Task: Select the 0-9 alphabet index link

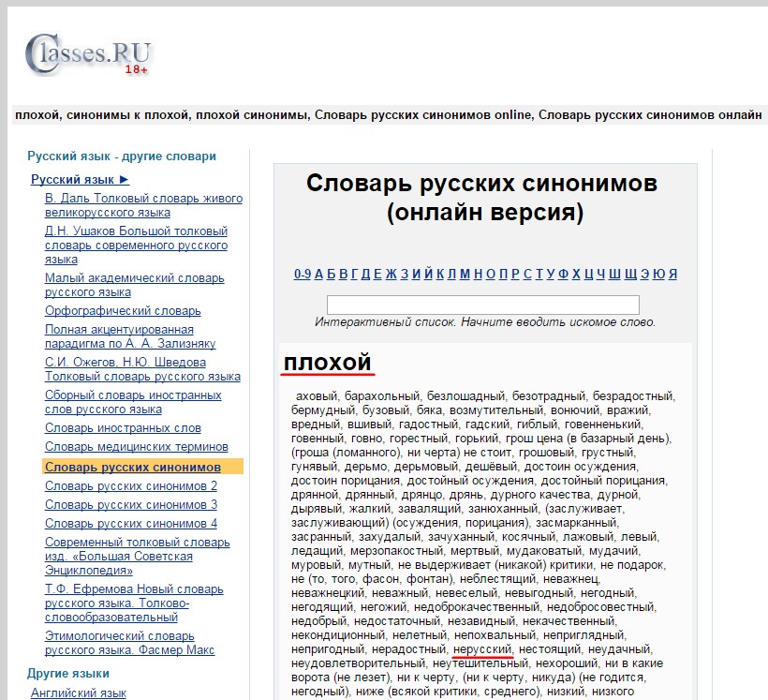Action: (x=302, y=274)
